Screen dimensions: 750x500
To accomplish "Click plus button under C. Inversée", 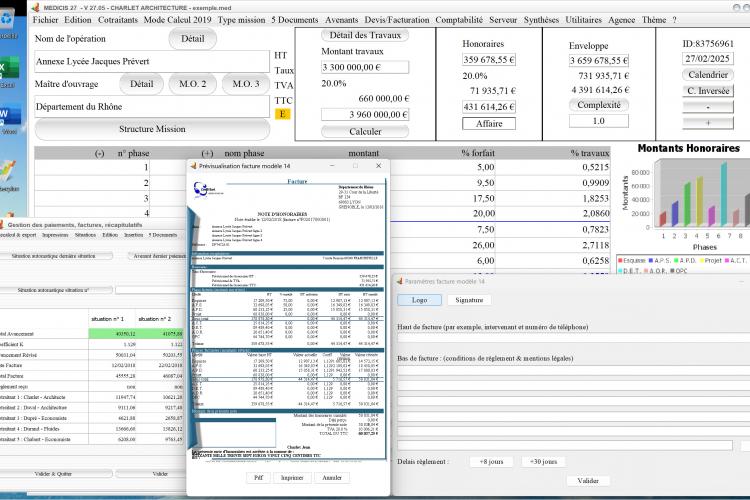I will pyautogui.click(x=708, y=123).
